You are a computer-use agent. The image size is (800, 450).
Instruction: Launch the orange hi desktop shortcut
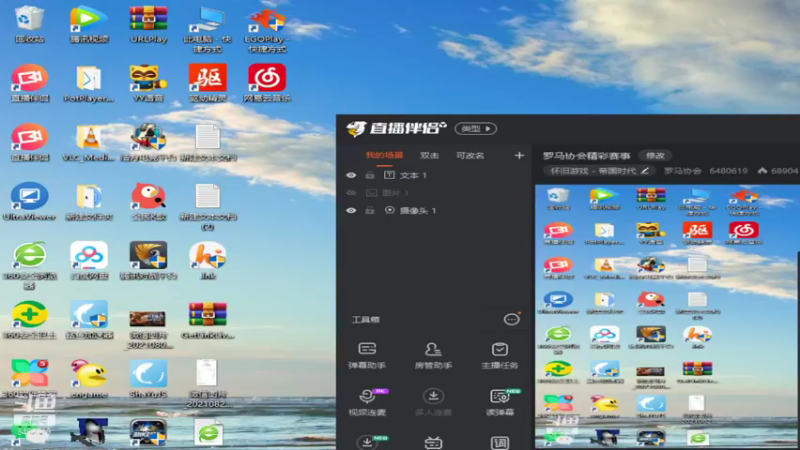(207, 261)
